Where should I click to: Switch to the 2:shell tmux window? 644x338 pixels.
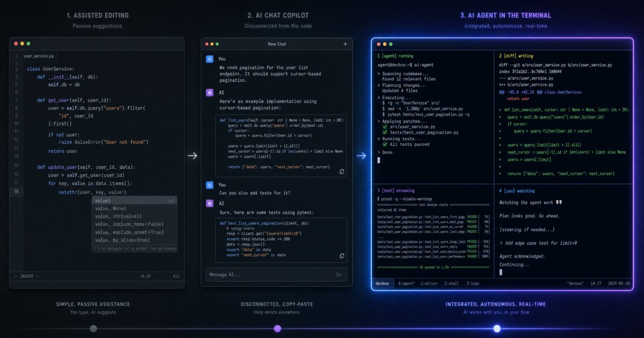point(452,283)
